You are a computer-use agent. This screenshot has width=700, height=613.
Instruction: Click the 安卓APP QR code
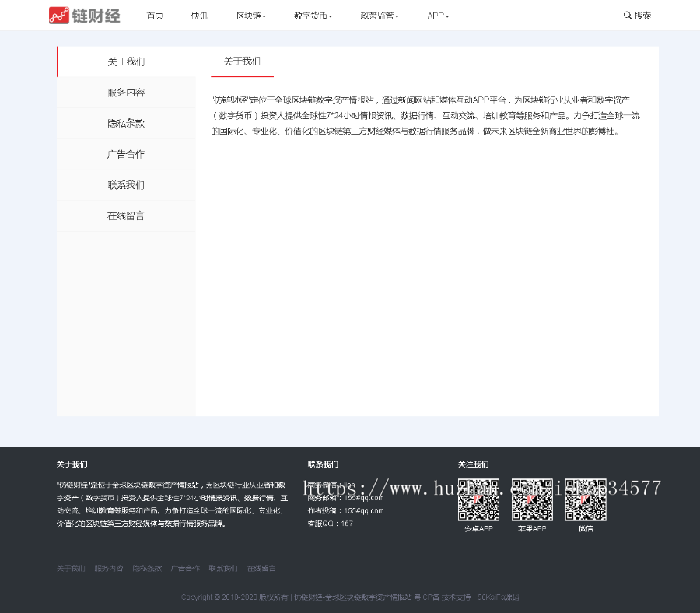pos(479,500)
